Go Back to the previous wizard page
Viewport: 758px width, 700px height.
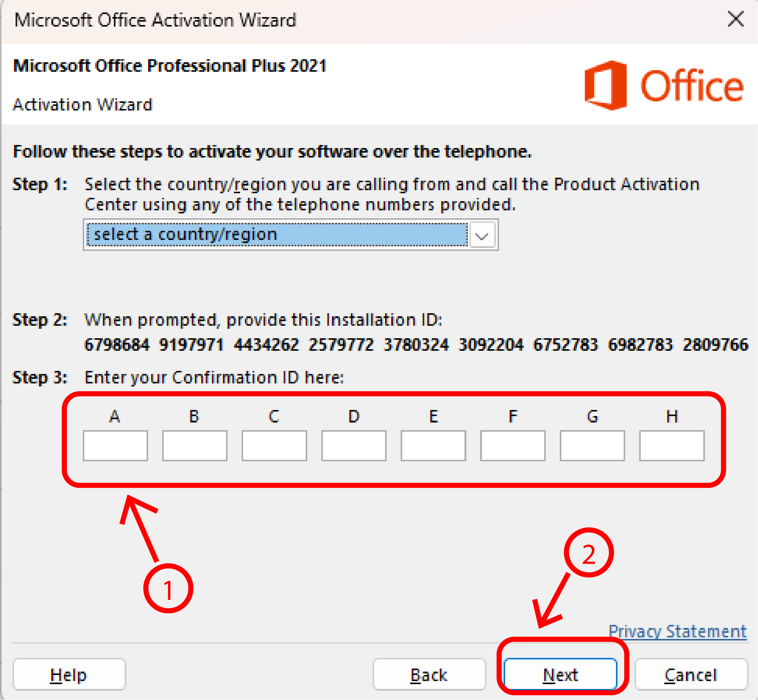click(x=429, y=675)
